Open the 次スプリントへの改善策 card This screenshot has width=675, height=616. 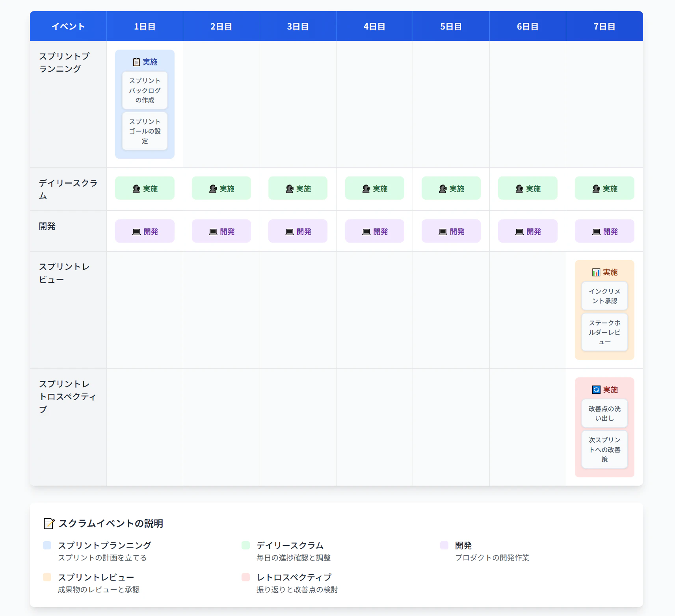click(604, 449)
